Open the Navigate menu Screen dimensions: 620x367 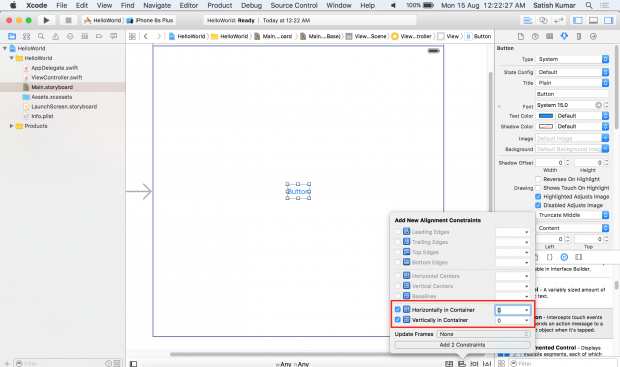157,6
